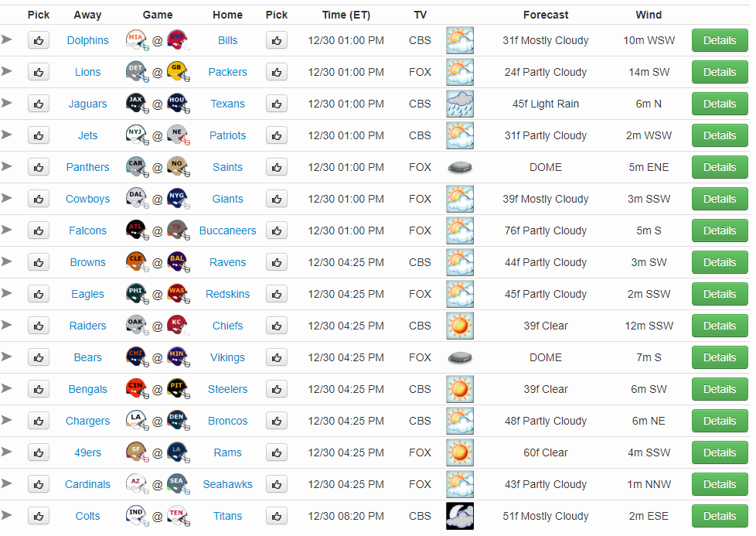Click the dome stadium icon for Panthers at Saints

460,167
